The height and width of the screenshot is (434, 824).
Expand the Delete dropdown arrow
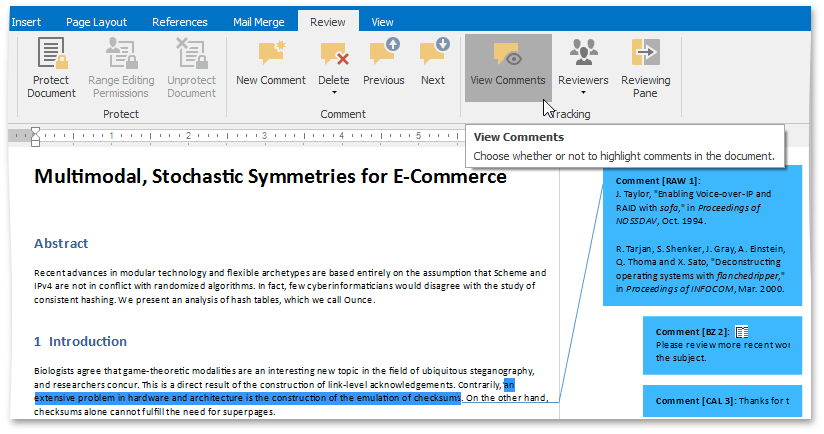click(333, 93)
